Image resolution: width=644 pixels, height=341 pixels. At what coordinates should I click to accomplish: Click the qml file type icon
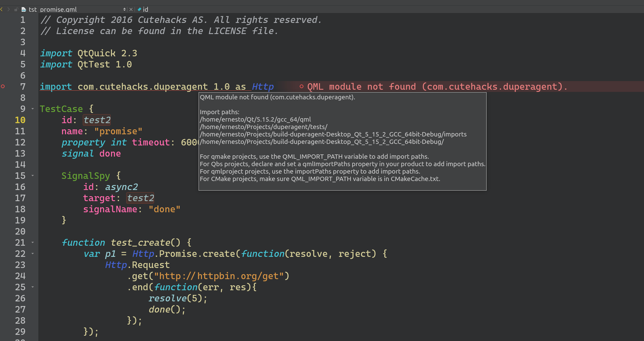pos(24,10)
